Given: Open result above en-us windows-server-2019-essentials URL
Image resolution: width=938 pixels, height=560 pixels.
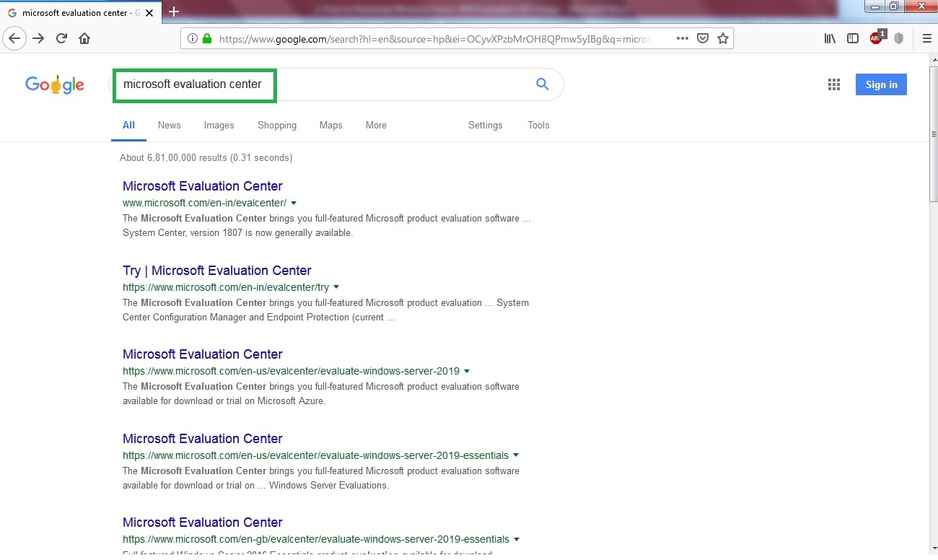Looking at the screenshot, I should [x=203, y=439].
